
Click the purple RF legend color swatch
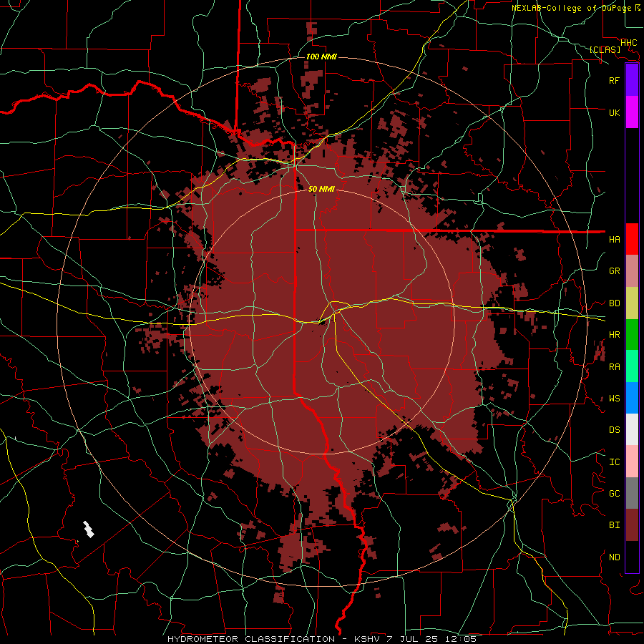click(x=632, y=80)
